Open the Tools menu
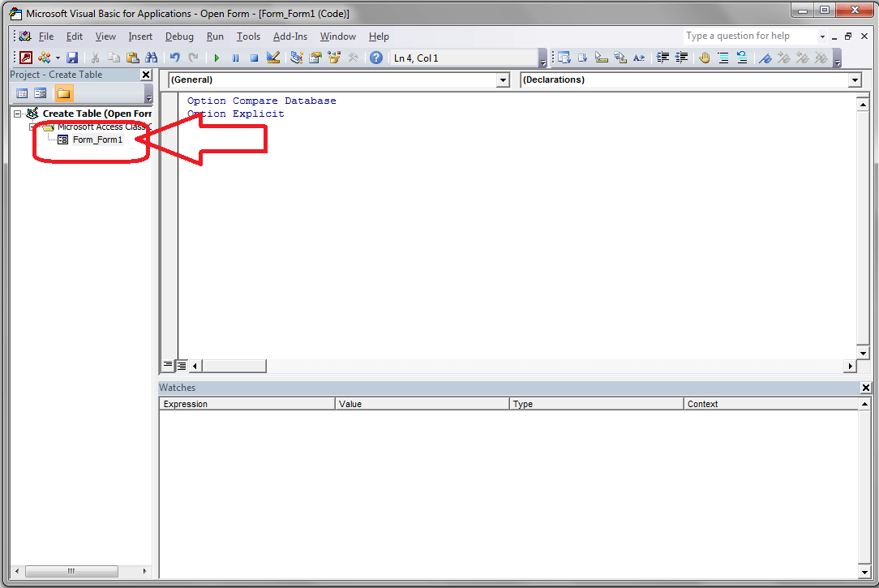 [x=248, y=36]
